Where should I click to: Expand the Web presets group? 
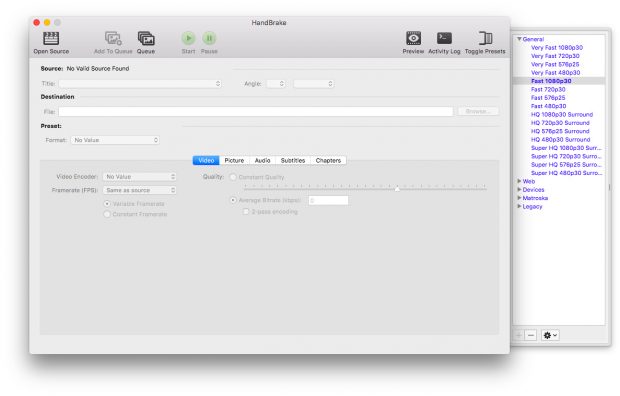tap(519, 181)
